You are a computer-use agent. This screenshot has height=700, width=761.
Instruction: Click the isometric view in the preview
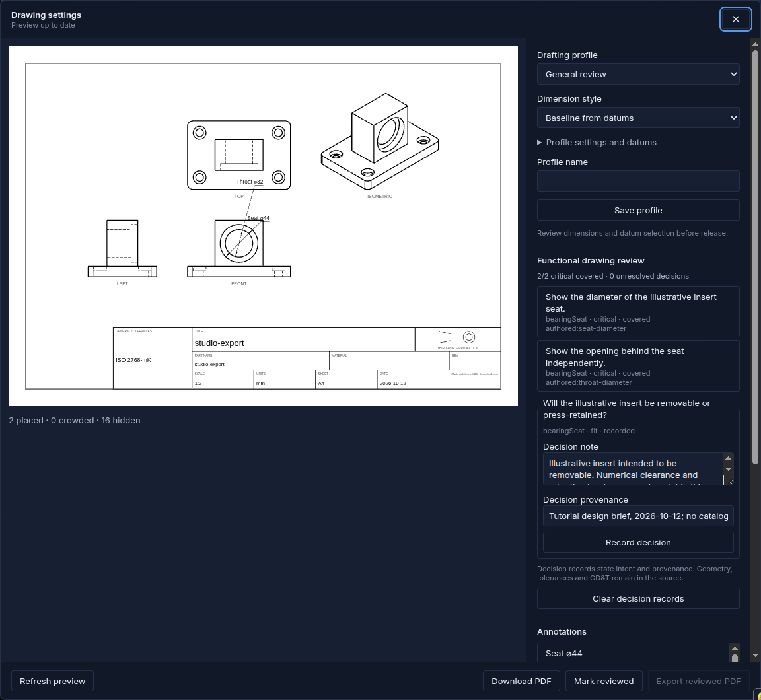coord(380,141)
